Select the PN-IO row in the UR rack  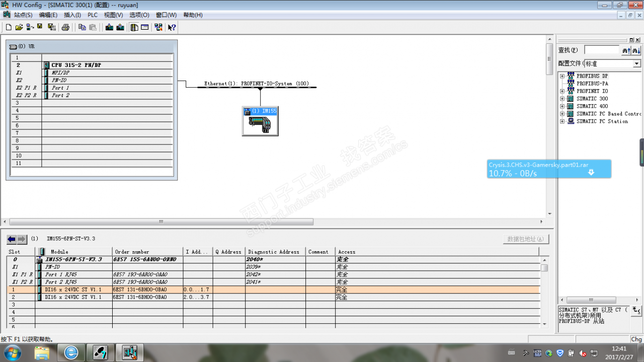pyautogui.click(x=92, y=80)
